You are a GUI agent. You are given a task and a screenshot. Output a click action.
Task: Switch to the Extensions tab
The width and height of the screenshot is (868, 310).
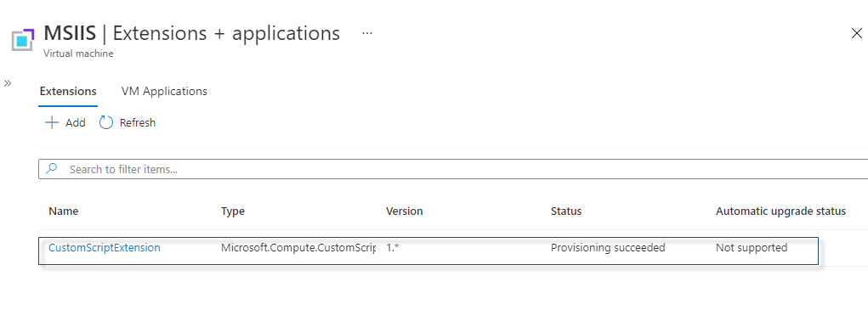(68, 91)
